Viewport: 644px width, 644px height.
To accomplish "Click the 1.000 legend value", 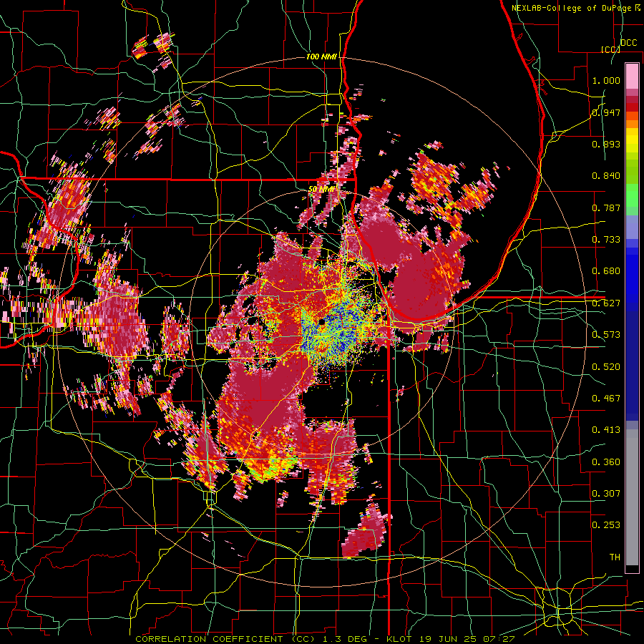I will pyautogui.click(x=606, y=80).
